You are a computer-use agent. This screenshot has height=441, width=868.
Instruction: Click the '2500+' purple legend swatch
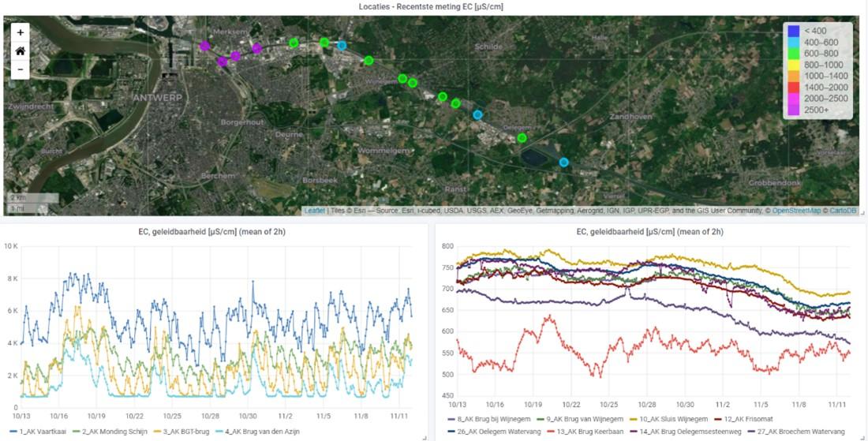point(795,110)
